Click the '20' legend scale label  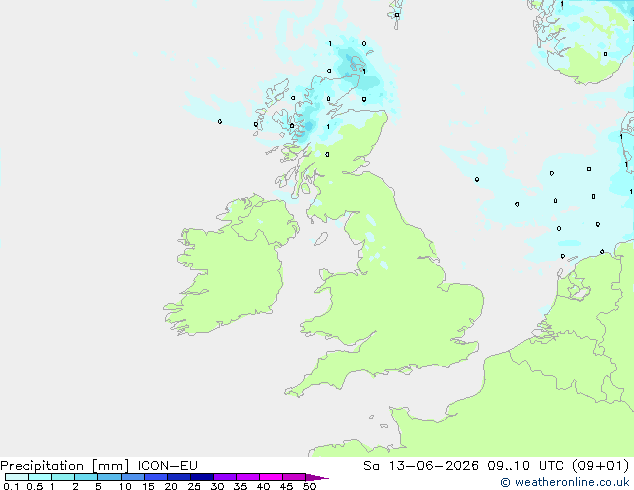[171, 486]
